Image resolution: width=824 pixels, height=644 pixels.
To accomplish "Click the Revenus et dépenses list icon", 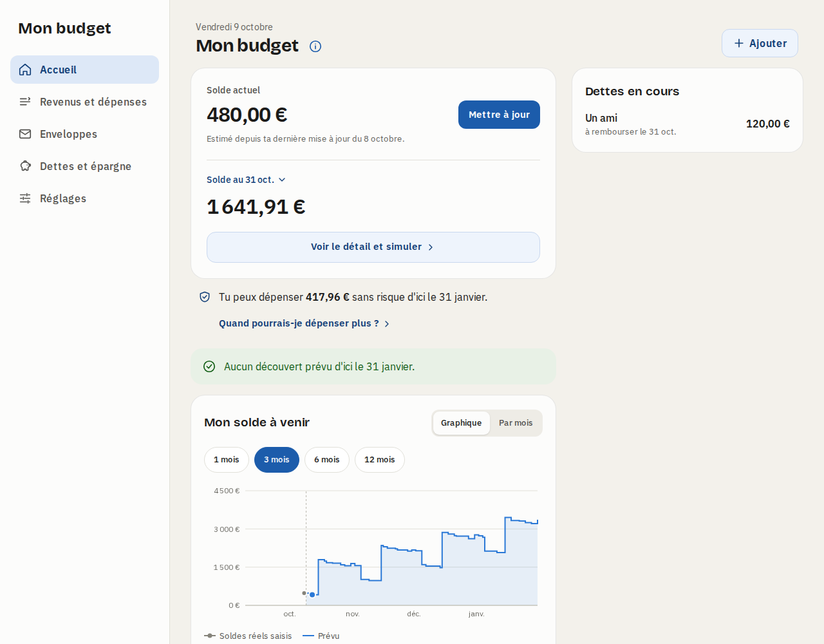I will click(25, 102).
